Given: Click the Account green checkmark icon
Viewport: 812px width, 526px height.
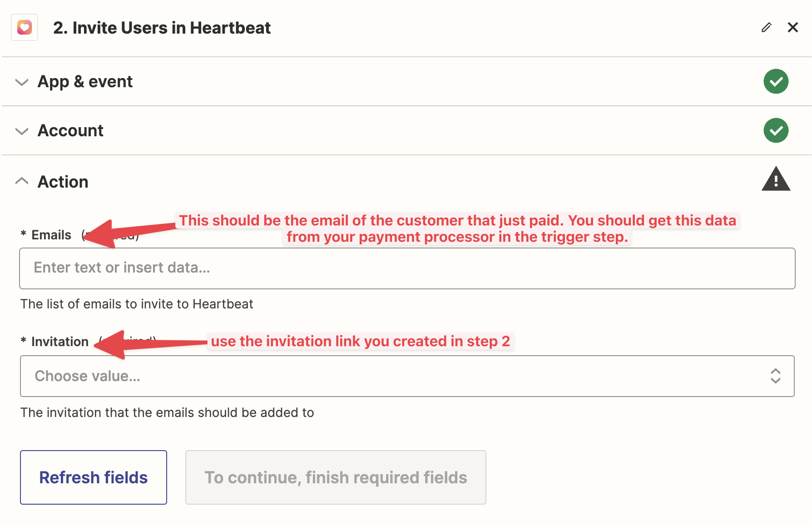Looking at the screenshot, I should (x=776, y=130).
